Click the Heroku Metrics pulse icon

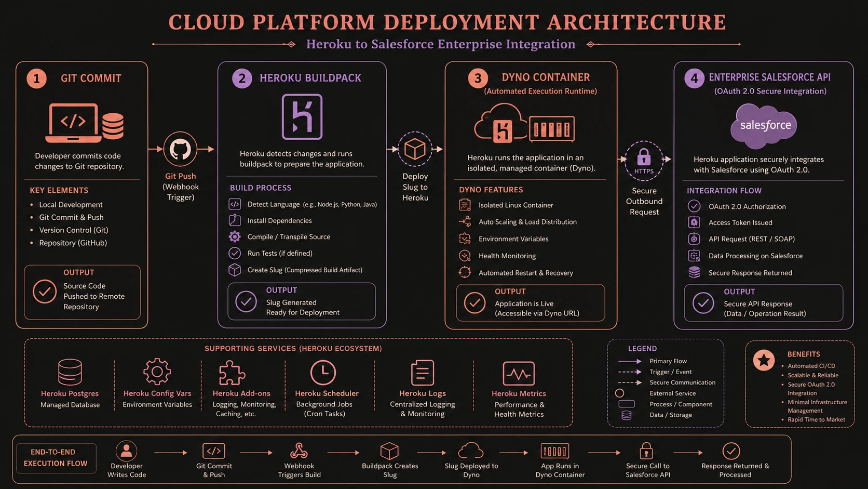[519, 374]
